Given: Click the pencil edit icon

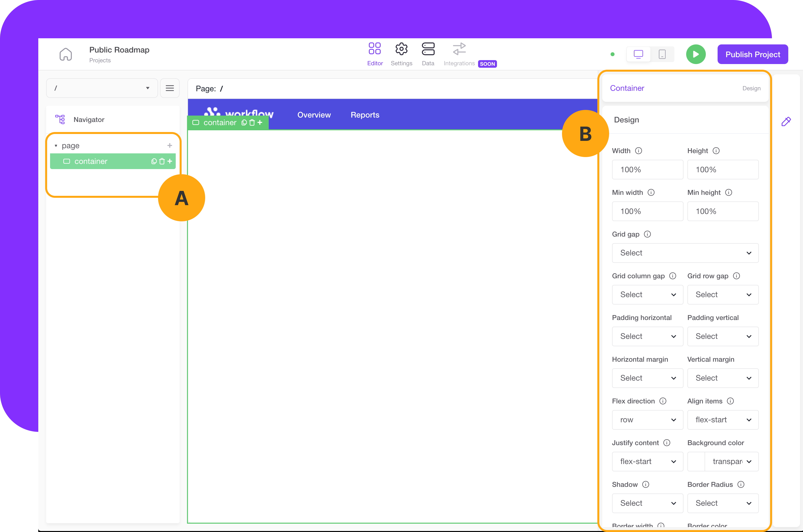Looking at the screenshot, I should tap(786, 121).
